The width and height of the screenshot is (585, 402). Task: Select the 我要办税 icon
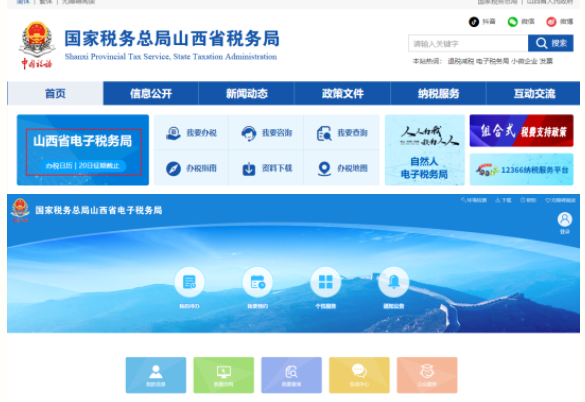tap(173, 133)
